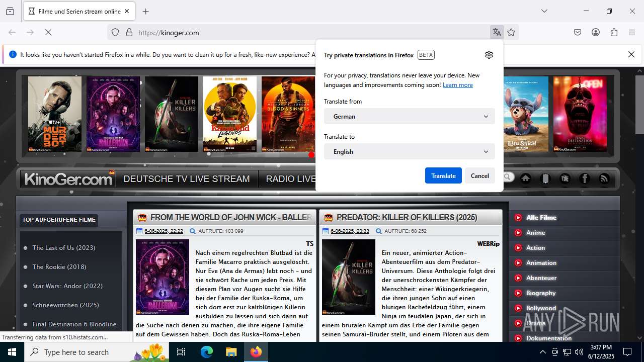Click the calendar icon next to 6-06-2025, 22:22

pyautogui.click(x=139, y=231)
